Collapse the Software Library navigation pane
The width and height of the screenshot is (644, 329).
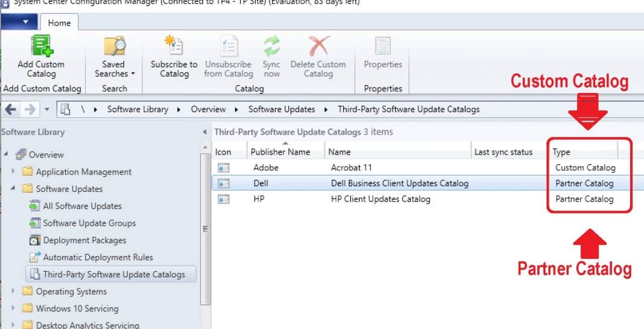pyautogui.click(x=205, y=132)
